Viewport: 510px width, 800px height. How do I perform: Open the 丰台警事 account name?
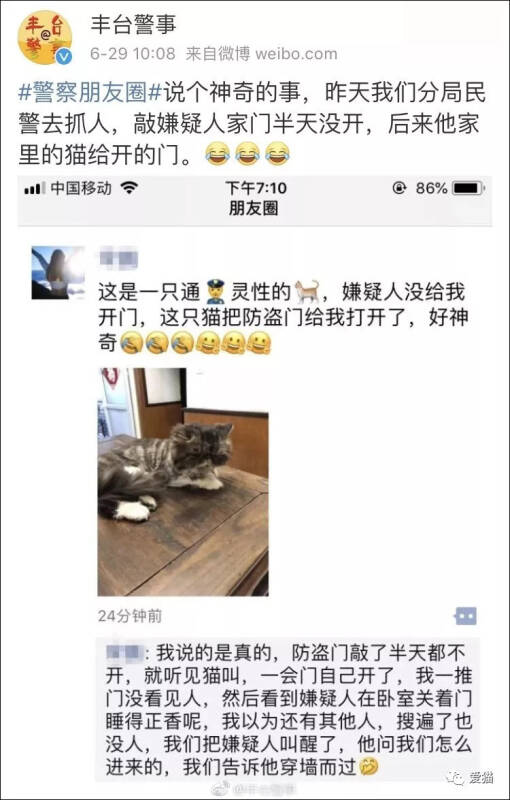134,24
